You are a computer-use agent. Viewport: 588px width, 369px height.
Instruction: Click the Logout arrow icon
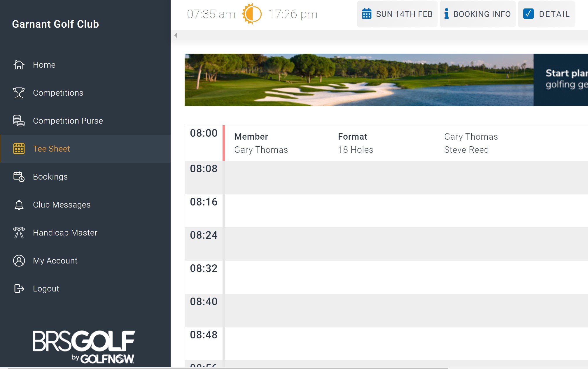pos(19,289)
